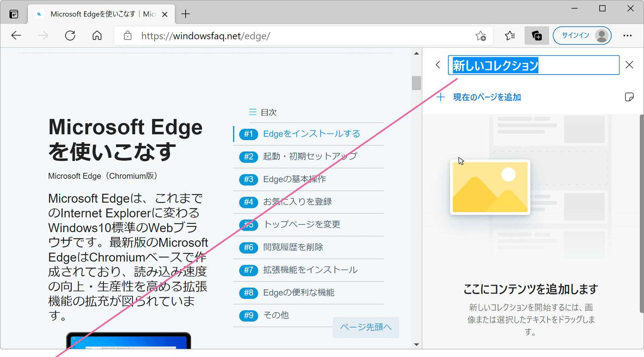Viewport: 644px width, 357px height.
Task: Click the サインイン profile button
Action: click(582, 35)
